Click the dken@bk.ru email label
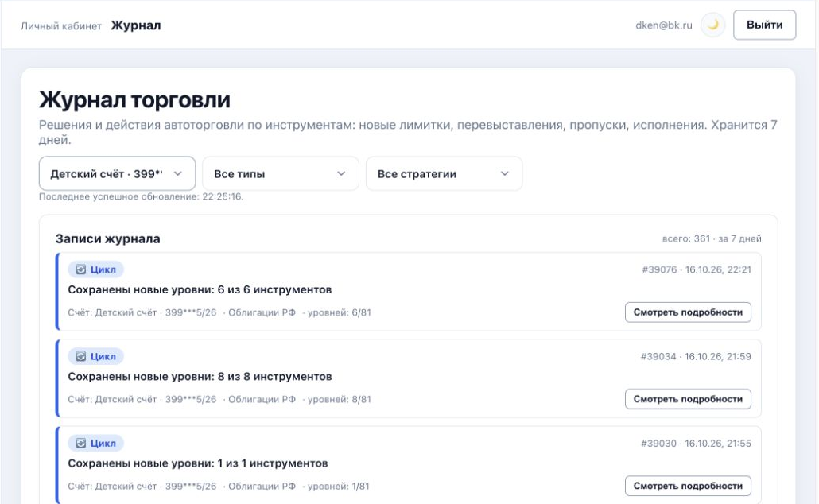Image resolution: width=819 pixels, height=504 pixels. click(663, 25)
